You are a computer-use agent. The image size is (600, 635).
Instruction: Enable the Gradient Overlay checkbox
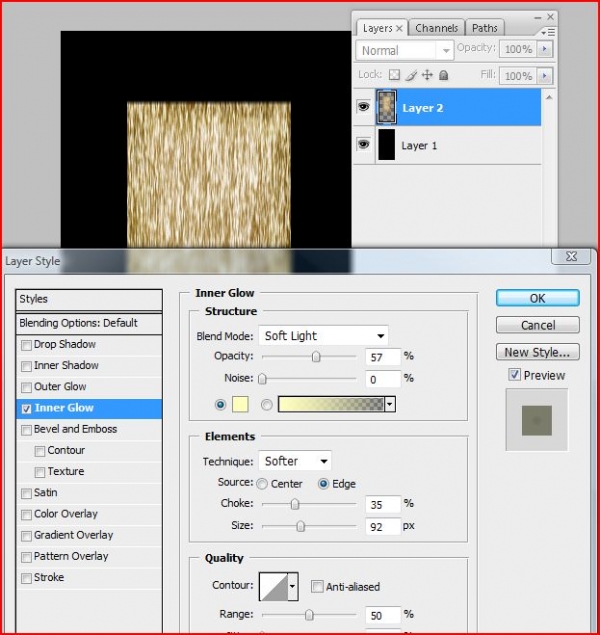26,536
